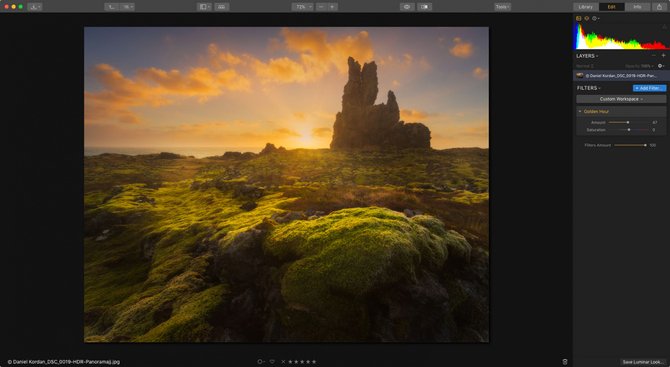Open the layer mask brush options
The width and height of the screenshot is (670, 367).
661,66
